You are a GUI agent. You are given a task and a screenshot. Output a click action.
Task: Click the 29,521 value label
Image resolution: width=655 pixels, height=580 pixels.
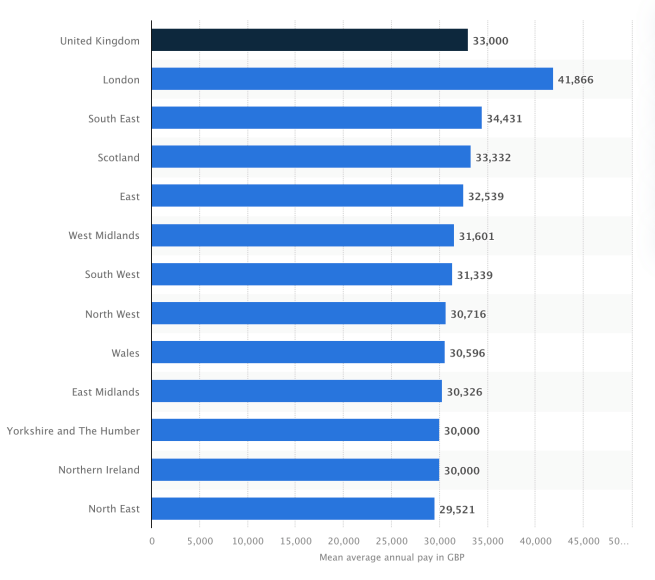(457, 509)
